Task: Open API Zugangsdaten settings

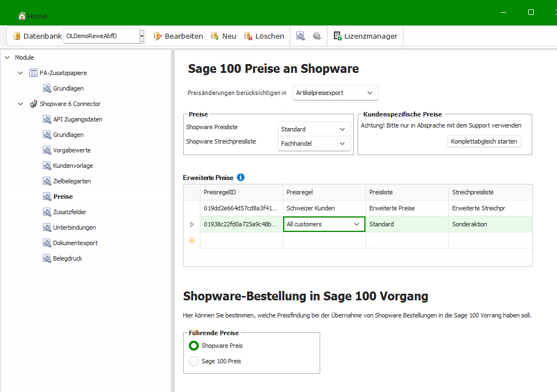Action: coord(78,119)
